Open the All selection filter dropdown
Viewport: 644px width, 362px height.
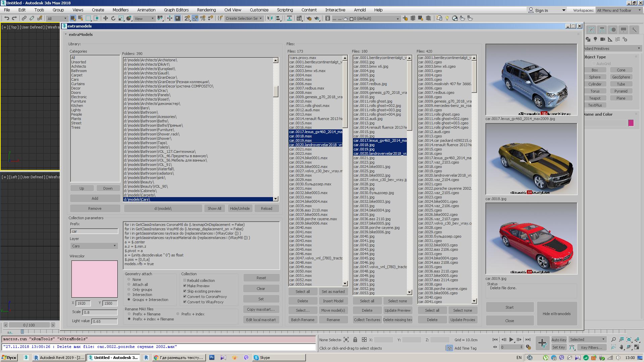coord(57,18)
